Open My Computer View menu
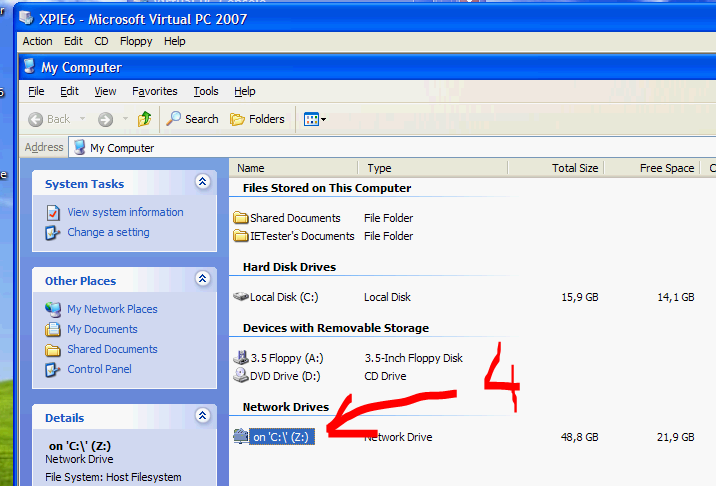The image size is (716, 486). [x=105, y=91]
